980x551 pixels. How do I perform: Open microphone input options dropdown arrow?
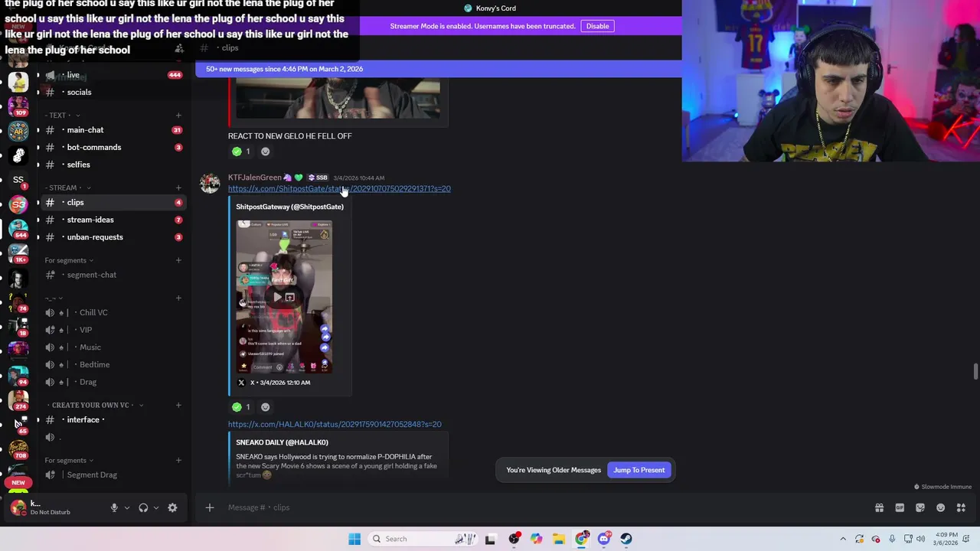pos(127,507)
